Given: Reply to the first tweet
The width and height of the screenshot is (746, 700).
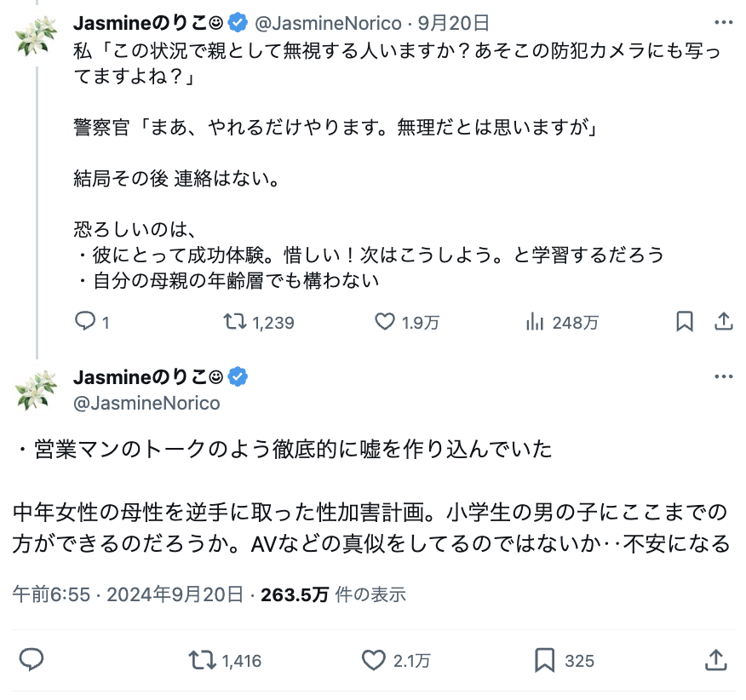Looking at the screenshot, I should click(x=85, y=322).
